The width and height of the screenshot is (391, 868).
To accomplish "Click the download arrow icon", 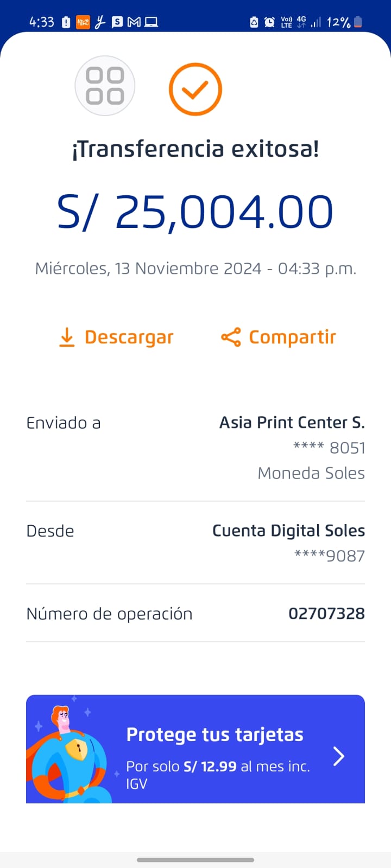I will (66, 337).
